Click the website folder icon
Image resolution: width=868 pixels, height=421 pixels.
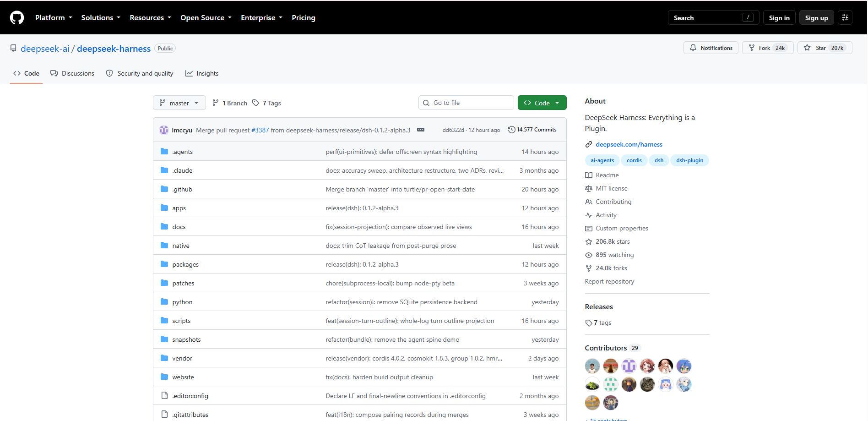click(x=164, y=377)
